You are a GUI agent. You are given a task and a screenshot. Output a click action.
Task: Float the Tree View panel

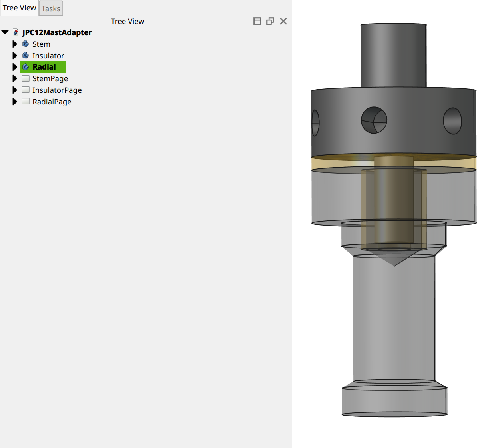(x=270, y=21)
